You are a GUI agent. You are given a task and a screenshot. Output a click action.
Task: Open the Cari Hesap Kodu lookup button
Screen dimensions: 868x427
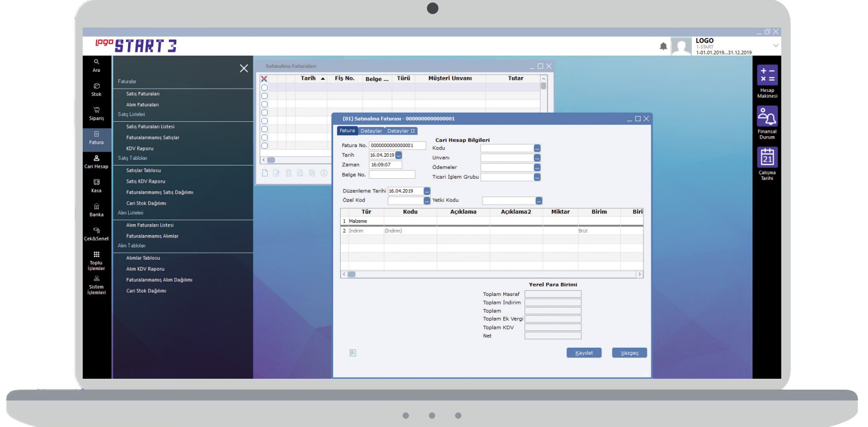537,148
